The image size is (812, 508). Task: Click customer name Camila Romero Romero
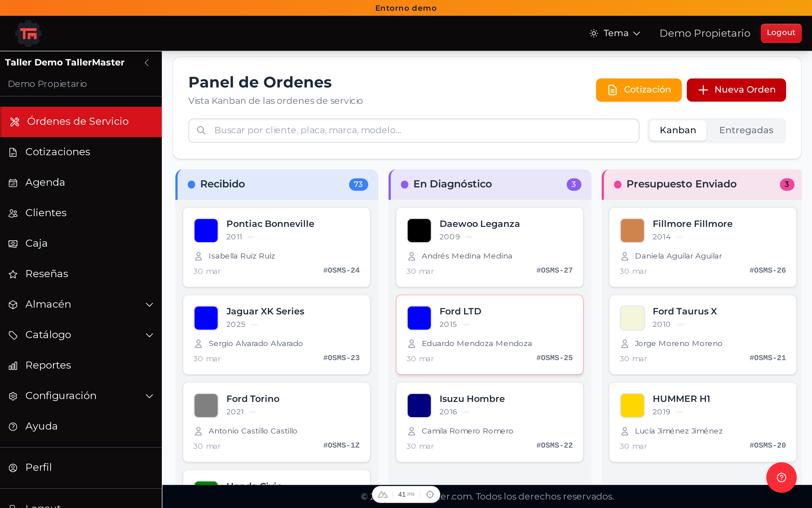pos(467,431)
